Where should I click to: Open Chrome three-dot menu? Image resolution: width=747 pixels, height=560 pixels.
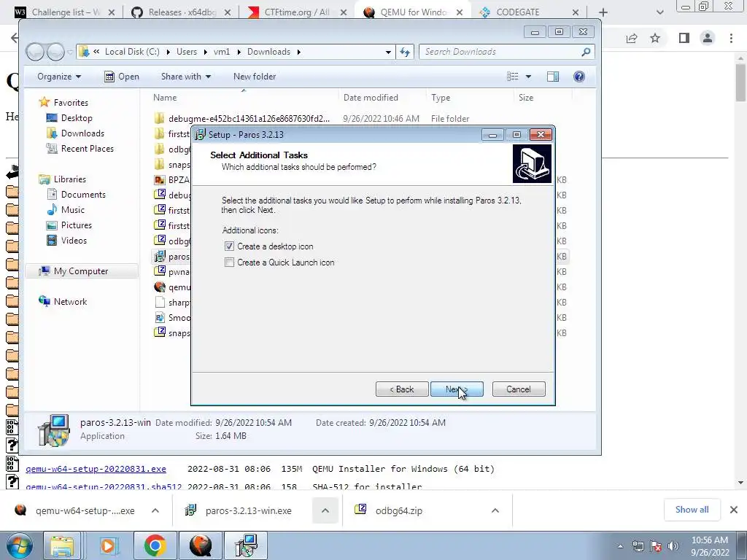[x=731, y=38]
